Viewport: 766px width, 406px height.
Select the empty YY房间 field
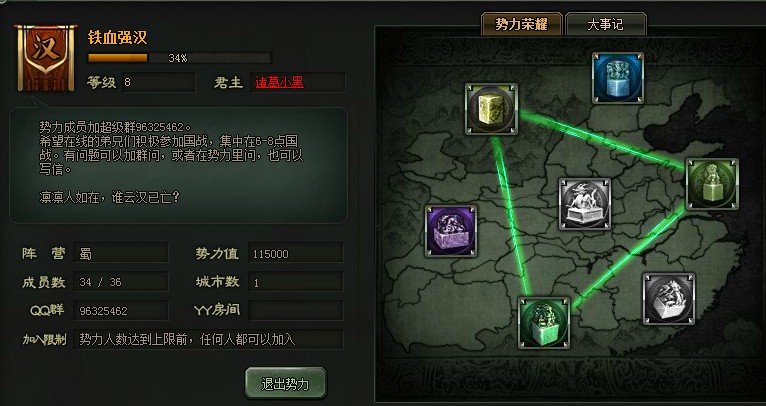tap(296, 310)
